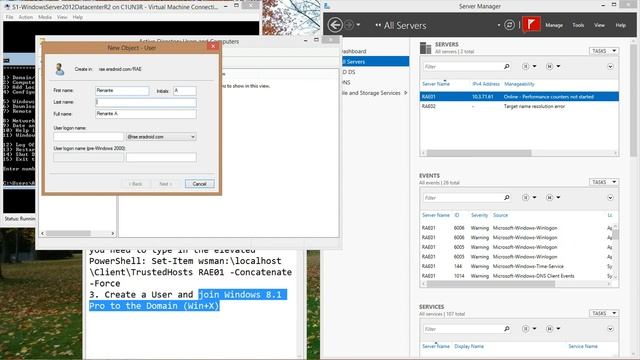
Task: Expand the Events filter chevron
Action: coord(610,198)
